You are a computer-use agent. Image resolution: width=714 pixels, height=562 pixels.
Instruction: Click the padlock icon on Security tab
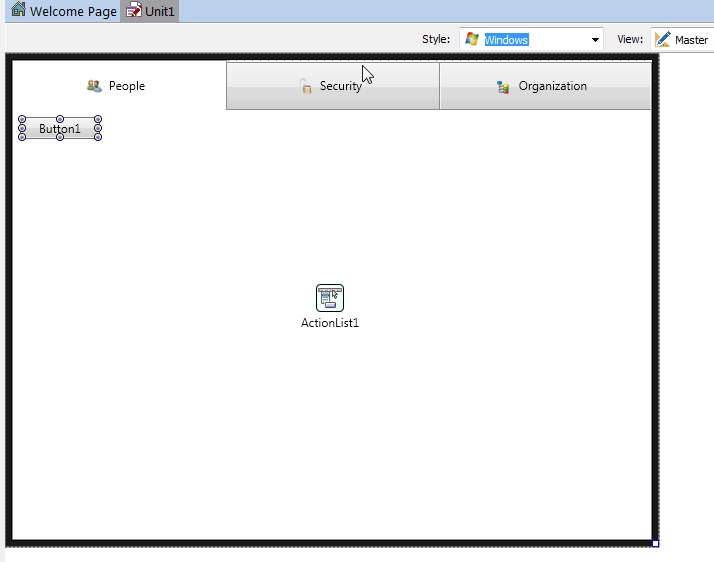306,86
